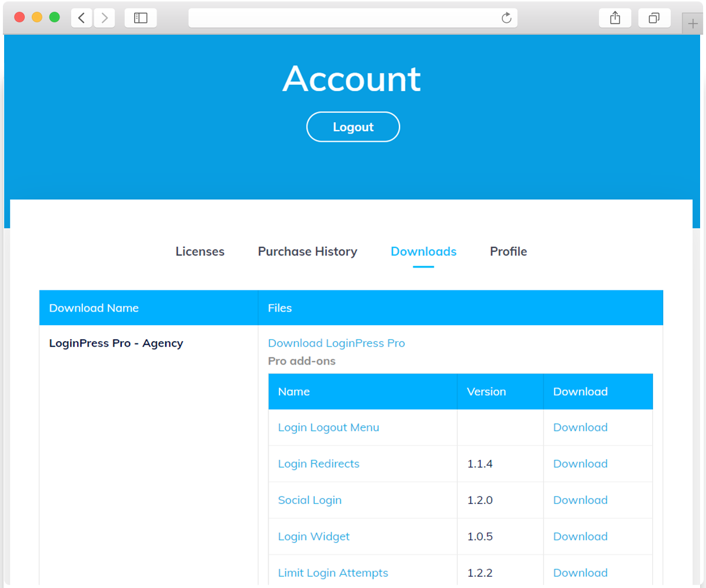706x588 pixels.
Task: Click the Account page heading
Action: click(x=352, y=79)
